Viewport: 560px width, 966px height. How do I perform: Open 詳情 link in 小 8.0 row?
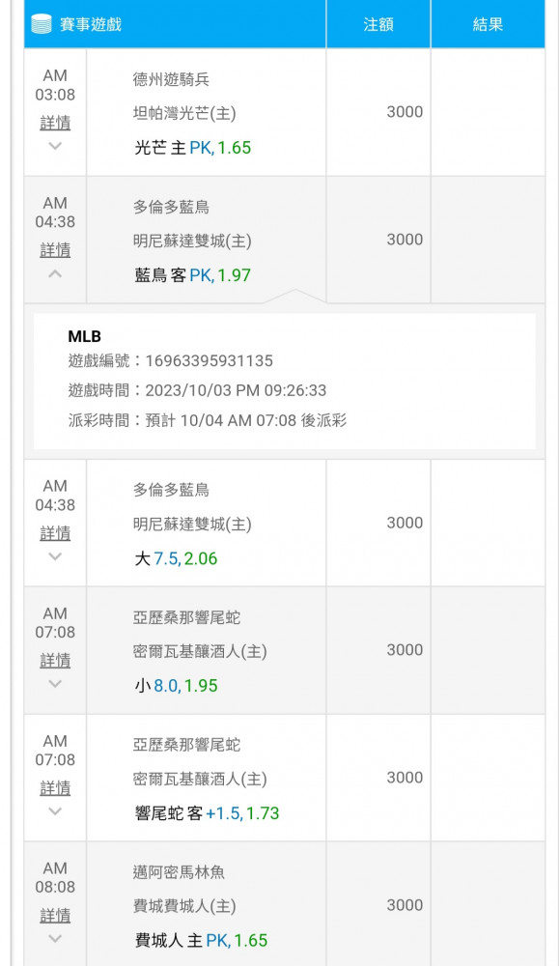pyautogui.click(x=55, y=661)
